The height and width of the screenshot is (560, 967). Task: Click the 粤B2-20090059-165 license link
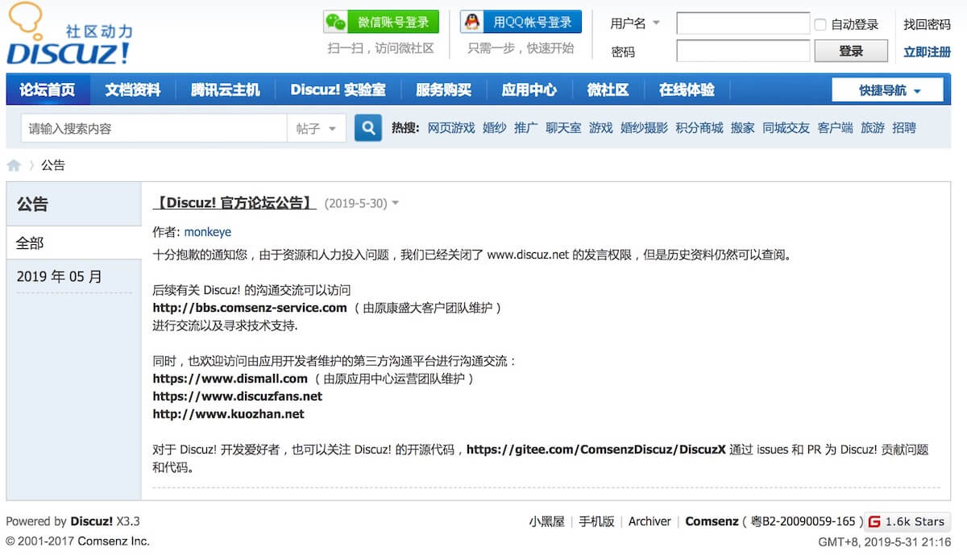coord(803,521)
